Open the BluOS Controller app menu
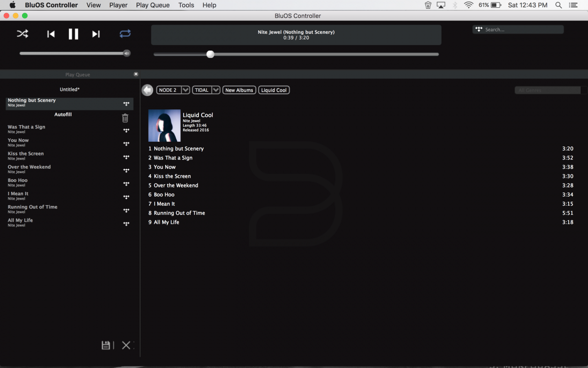Image resolution: width=588 pixels, height=368 pixels. 51,5
